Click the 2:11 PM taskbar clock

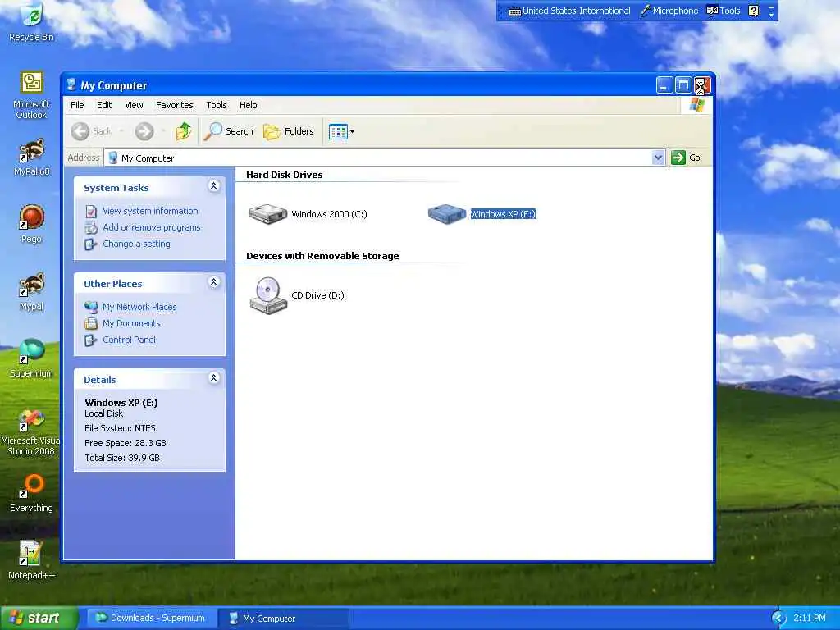[x=810, y=619]
